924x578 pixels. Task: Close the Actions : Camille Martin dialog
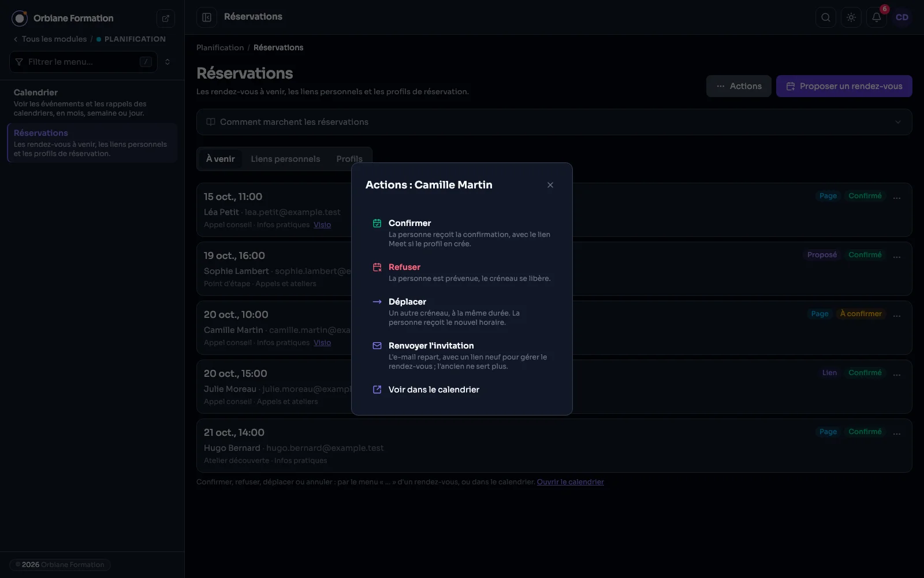tap(550, 185)
